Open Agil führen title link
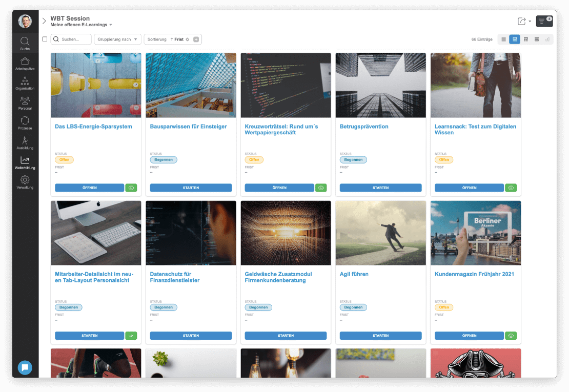 point(354,274)
